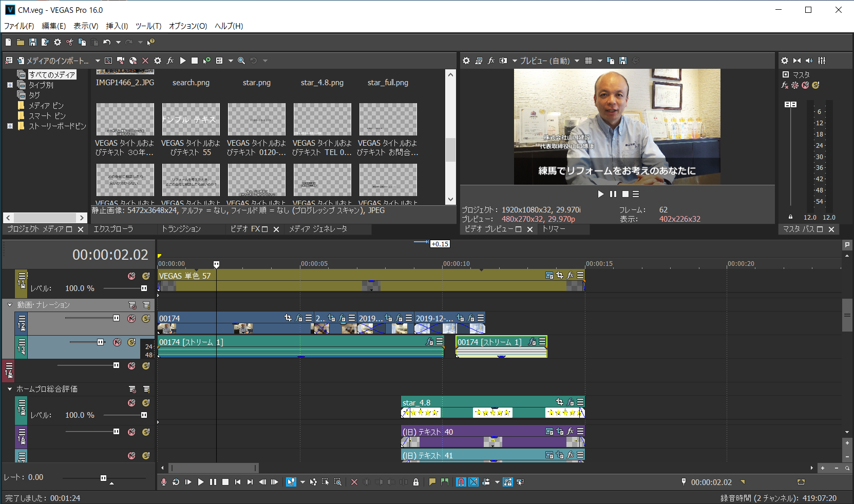Switch to the トリマー tab

(x=554, y=229)
